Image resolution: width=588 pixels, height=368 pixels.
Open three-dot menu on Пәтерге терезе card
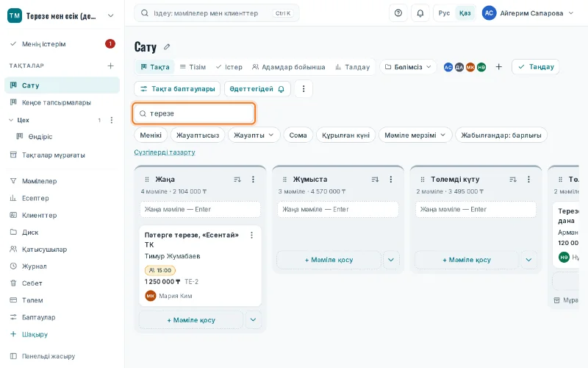click(251, 235)
